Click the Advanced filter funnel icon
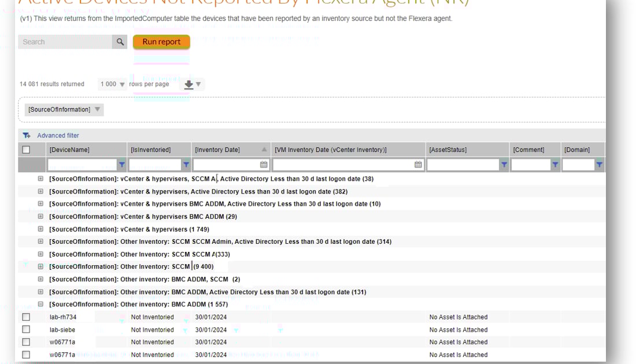The image size is (636, 364). pos(26,135)
